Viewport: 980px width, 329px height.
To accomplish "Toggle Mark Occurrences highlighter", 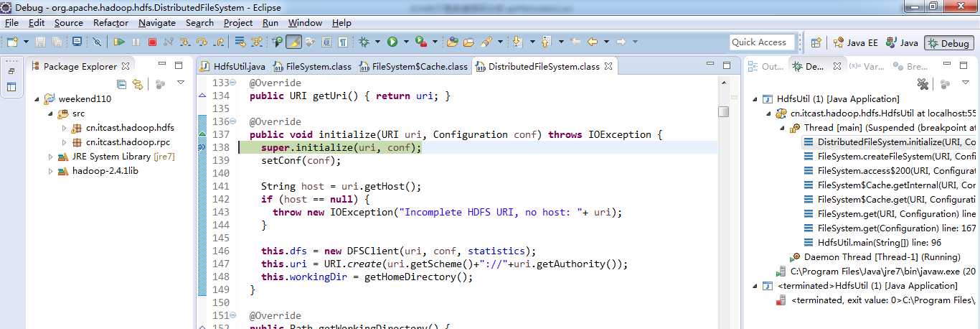I will pyautogui.click(x=293, y=42).
